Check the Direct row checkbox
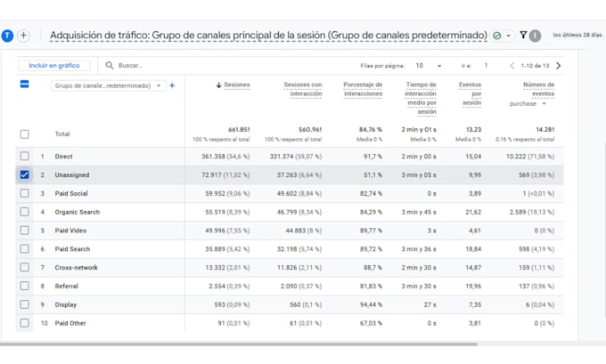The height and width of the screenshot is (364, 606). (x=24, y=156)
